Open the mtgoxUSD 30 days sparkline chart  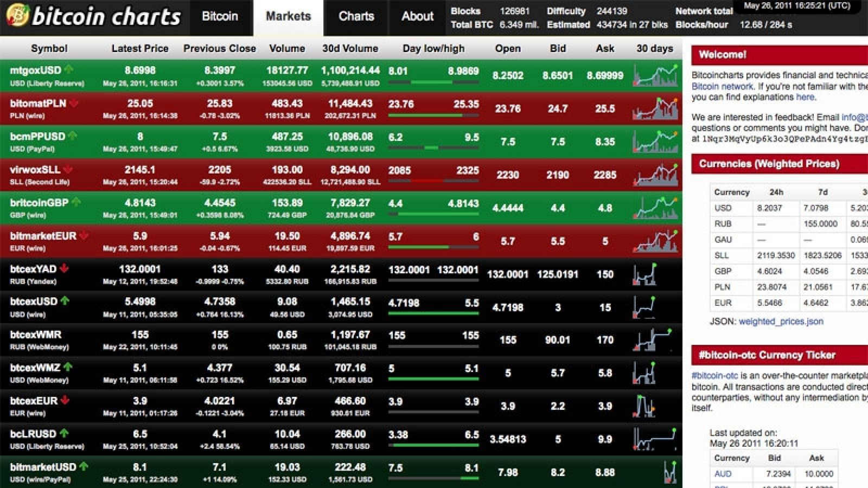pos(655,76)
